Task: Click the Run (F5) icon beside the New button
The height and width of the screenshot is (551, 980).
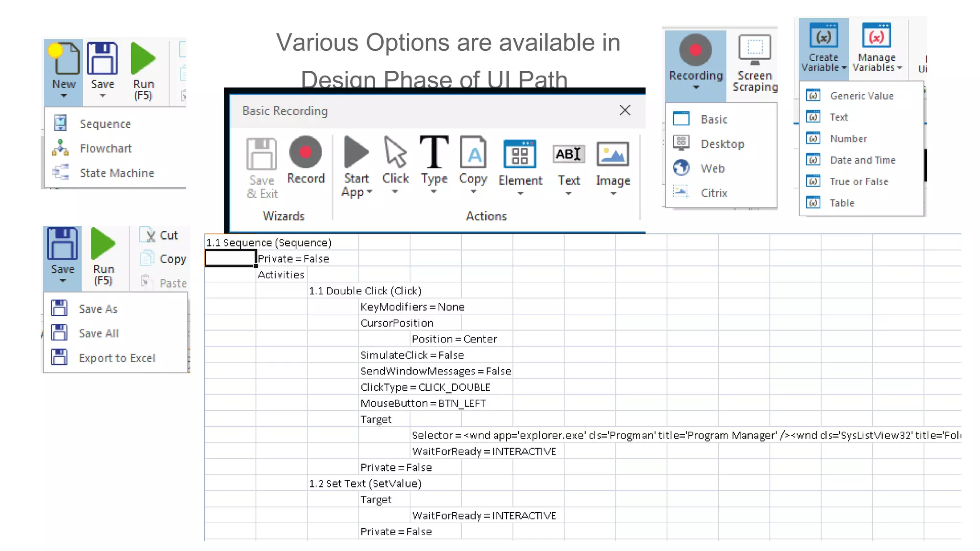Action: tap(143, 58)
